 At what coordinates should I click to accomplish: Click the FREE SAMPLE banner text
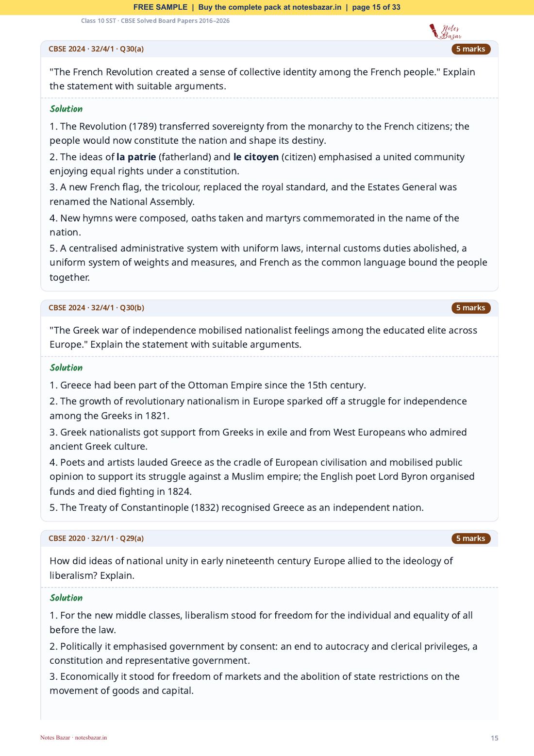pyautogui.click(x=160, y=7)
